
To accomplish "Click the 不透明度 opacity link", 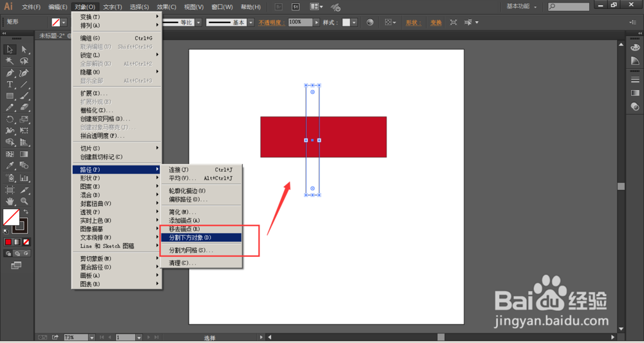I will (x=272, y=23).
